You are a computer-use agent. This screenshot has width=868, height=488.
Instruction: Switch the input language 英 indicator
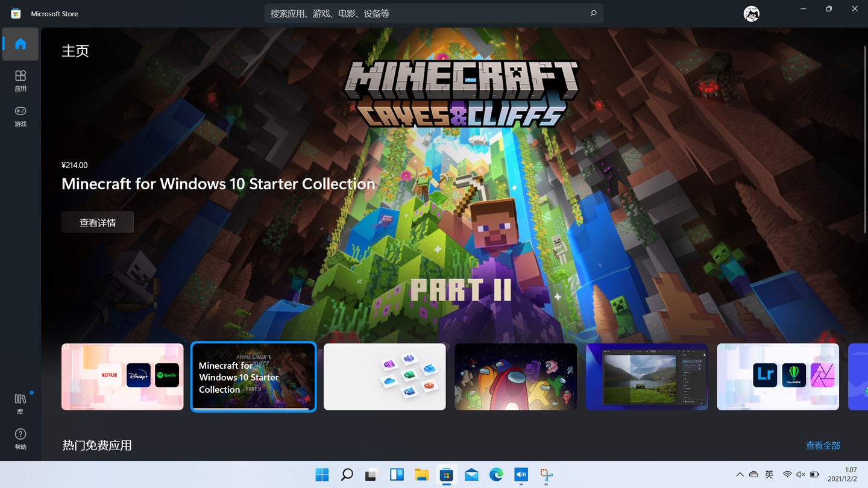769,475
